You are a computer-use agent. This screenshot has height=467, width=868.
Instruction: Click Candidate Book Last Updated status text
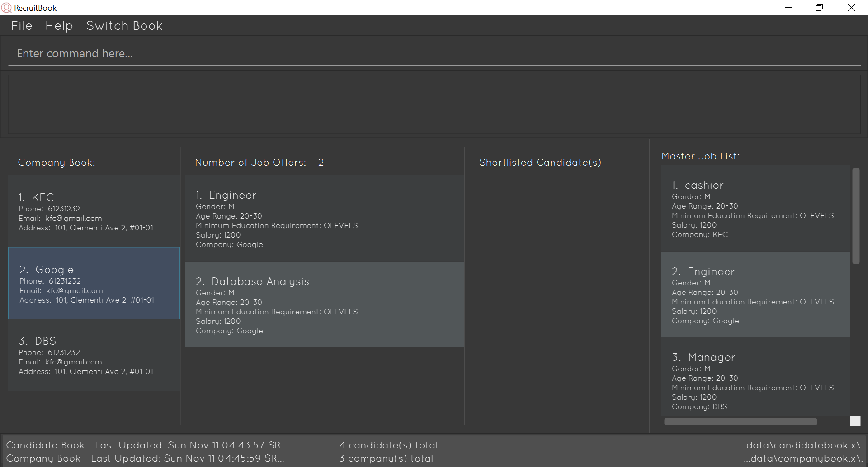tap(147, 445)
